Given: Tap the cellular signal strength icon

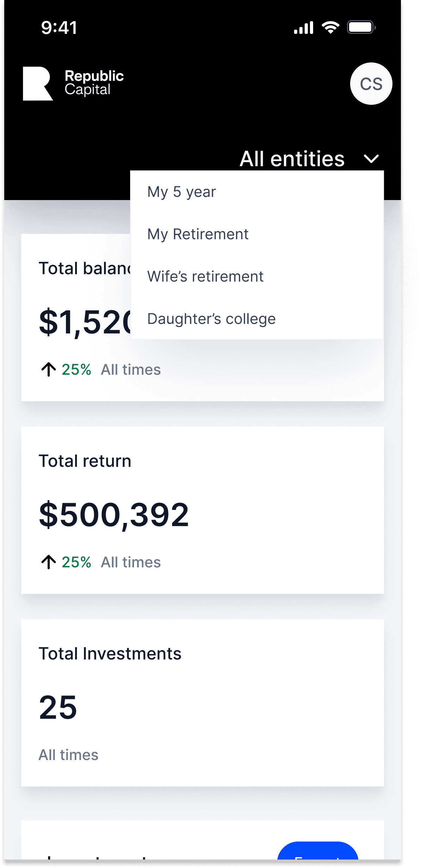Looking at the screenshot, I should point(303,28).
